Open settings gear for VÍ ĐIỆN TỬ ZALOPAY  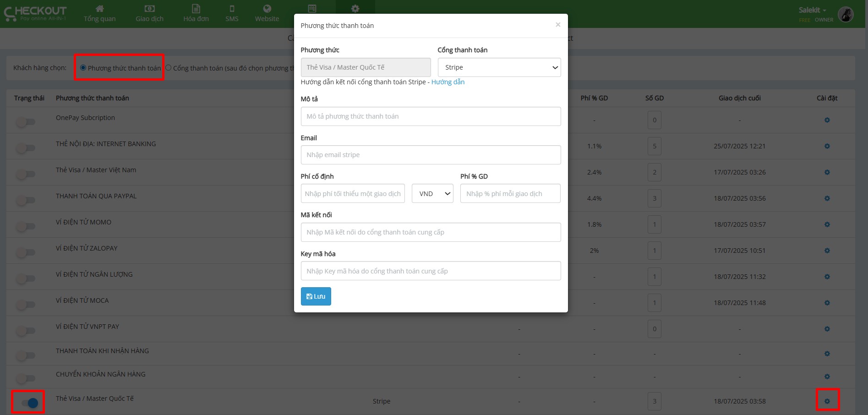coord(827,251)
